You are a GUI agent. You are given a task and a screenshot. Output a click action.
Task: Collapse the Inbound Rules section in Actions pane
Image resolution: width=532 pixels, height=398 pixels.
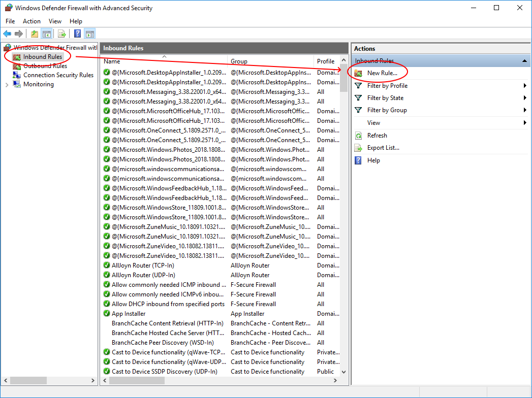point(524,61)
